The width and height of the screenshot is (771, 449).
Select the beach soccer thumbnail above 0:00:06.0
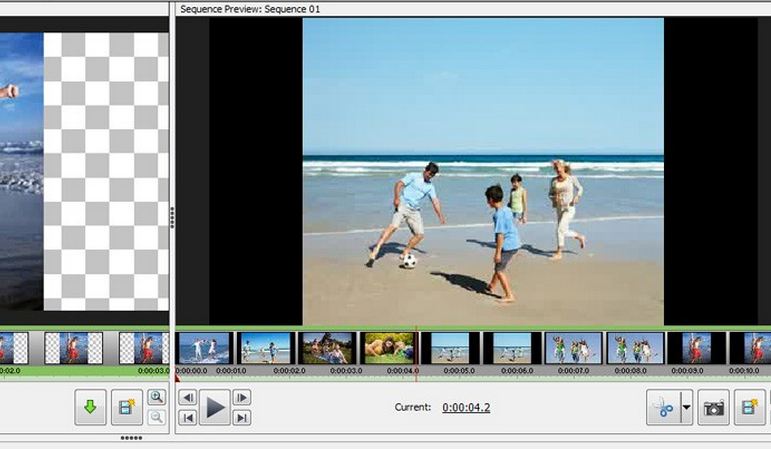pos(512,348)
